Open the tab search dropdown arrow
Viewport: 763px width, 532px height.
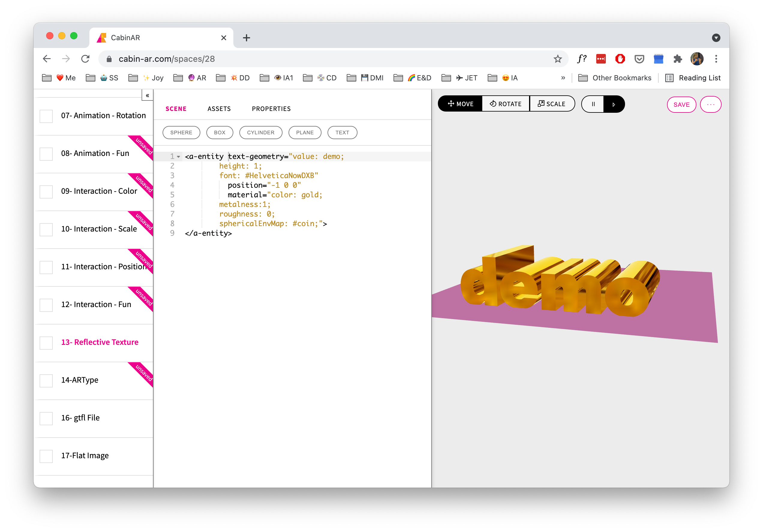716,38
